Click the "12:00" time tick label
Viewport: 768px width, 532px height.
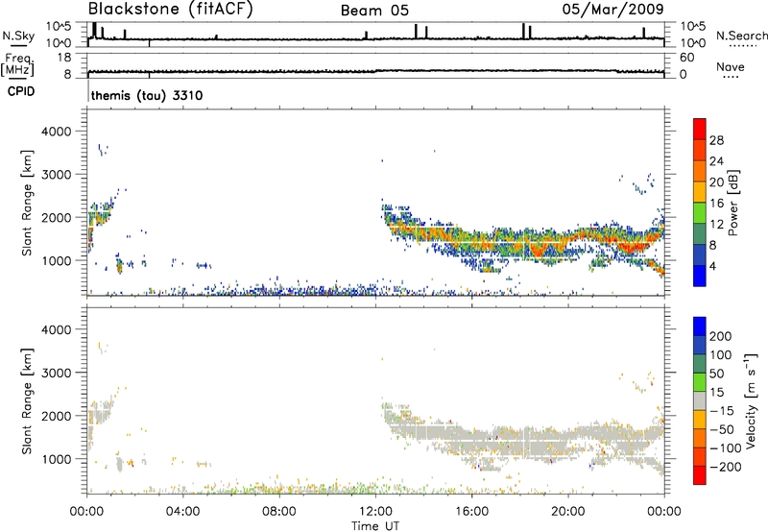point(375,512)
